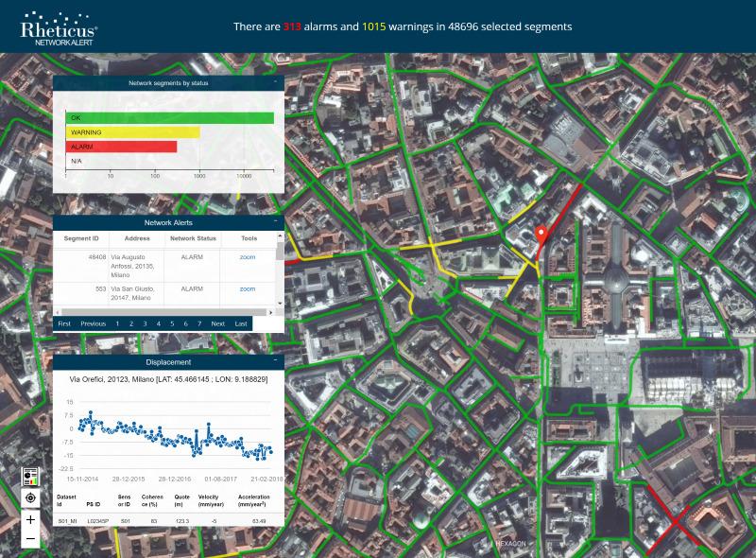
Task: Zoom out with the minus button
Action: (30, 539)
